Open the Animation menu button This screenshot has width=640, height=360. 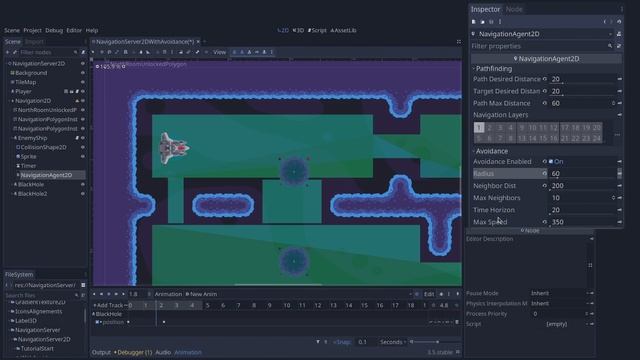click(x=168, y=294)
